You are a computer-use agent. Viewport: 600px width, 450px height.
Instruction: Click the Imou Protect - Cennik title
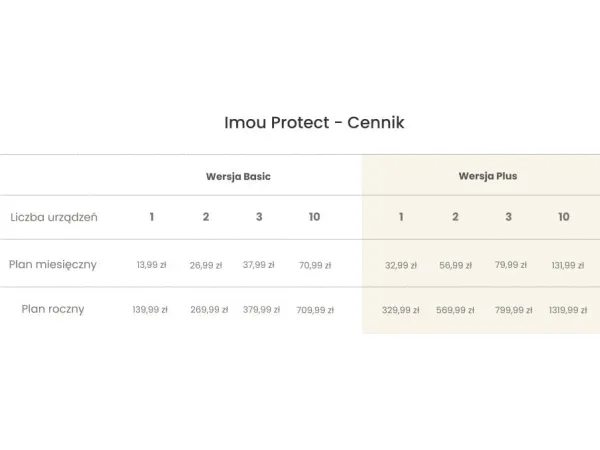(x=314, y=123)
